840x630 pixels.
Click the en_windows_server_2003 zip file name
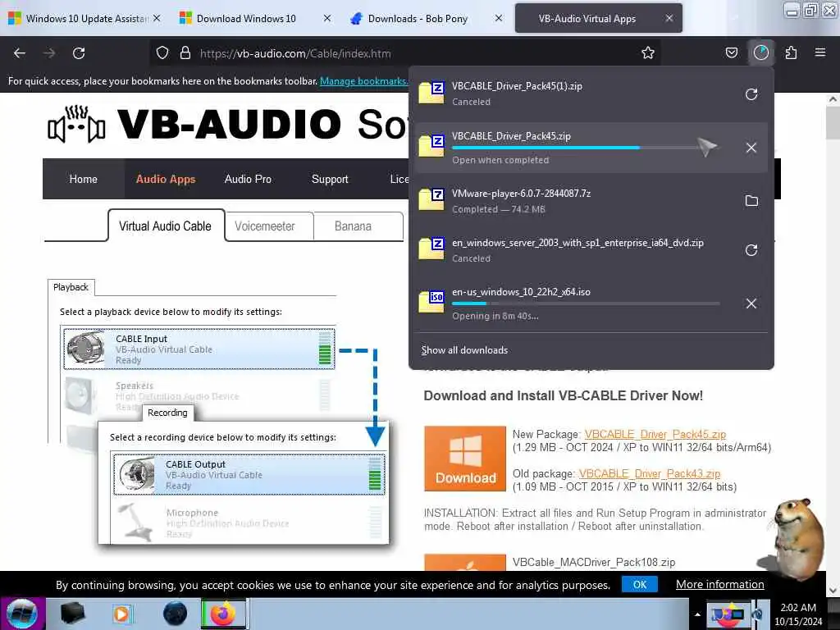(577, 243)
